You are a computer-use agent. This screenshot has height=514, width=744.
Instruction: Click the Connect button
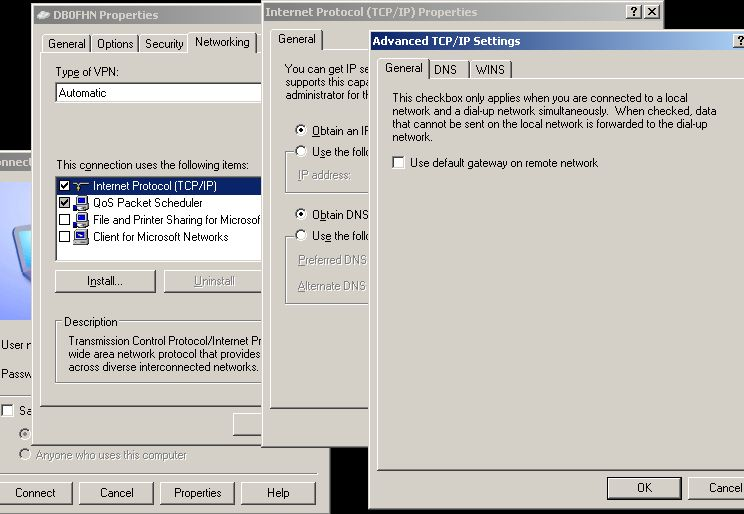pos(35,493)
